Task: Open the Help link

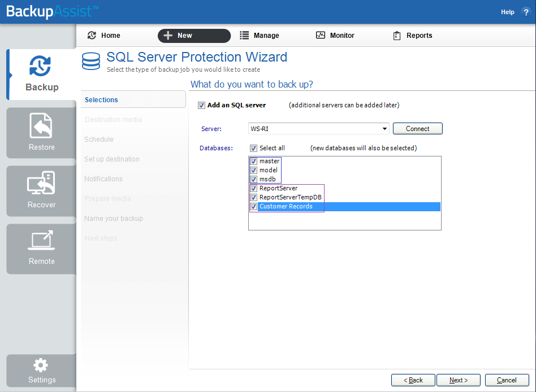Action: click(508, 12)
